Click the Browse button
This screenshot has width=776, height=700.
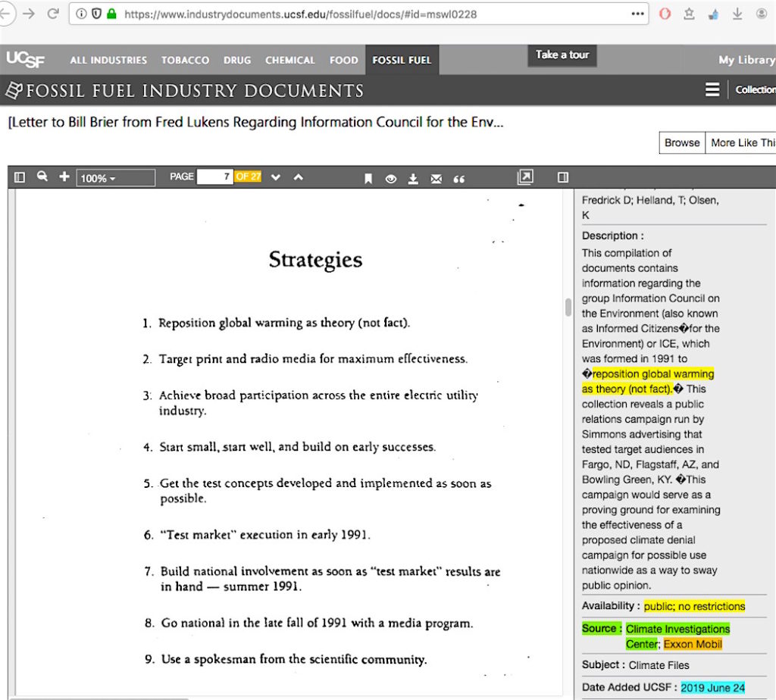pyautogui.click(x=682, y=142)
